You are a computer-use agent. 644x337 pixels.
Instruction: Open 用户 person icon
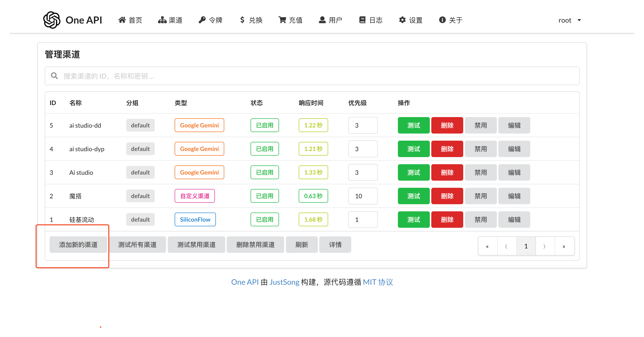pos(322,20)
